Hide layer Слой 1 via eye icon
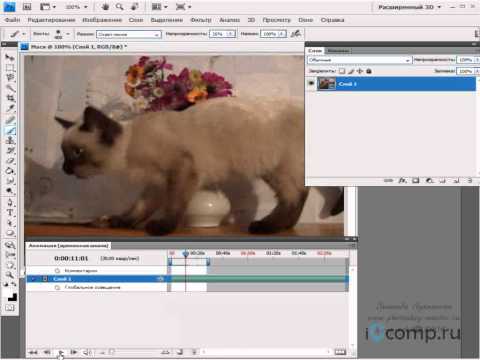This screenshot has height=360, width=480. tap(311, 83)
